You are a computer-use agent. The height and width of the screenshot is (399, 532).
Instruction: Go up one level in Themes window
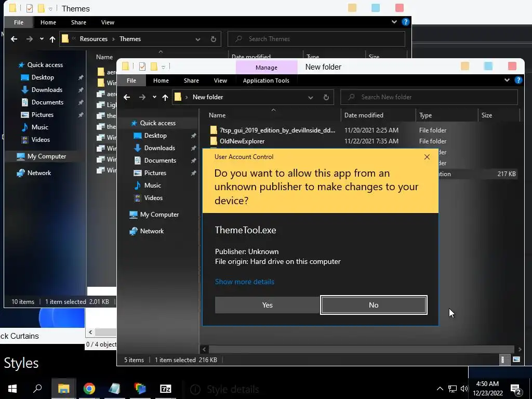tap(52, 39)
